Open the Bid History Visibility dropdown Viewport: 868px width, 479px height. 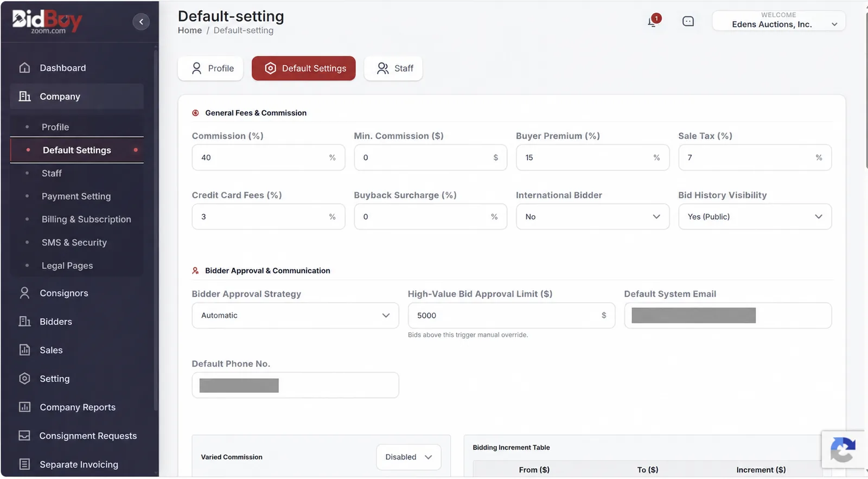coord(755,216)
